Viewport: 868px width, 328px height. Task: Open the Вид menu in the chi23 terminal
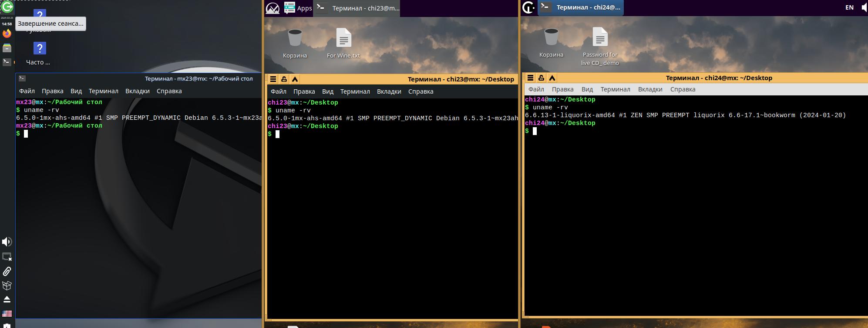pyautogui.click(x=328, y=91)
